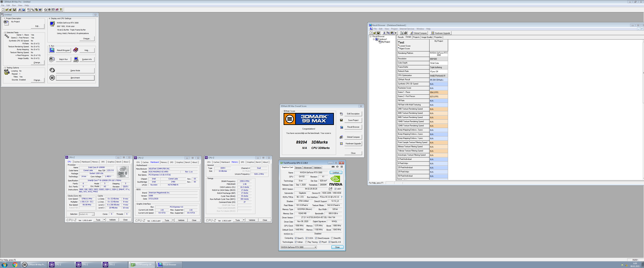644x268 pixels.
Task: Click the New project icon in 3DMark toolbar
Action: 3,10
